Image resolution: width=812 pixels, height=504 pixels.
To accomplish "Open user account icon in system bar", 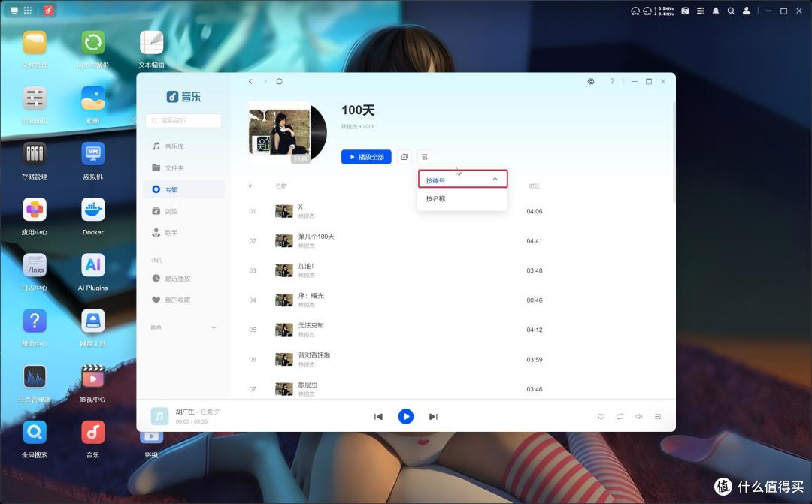I will [747, 11].
